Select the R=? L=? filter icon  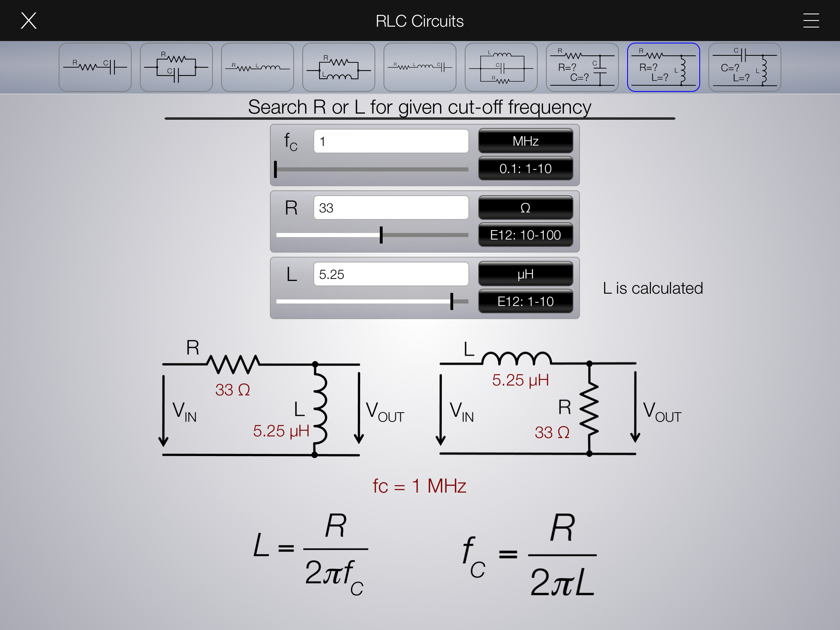(663, 67)
